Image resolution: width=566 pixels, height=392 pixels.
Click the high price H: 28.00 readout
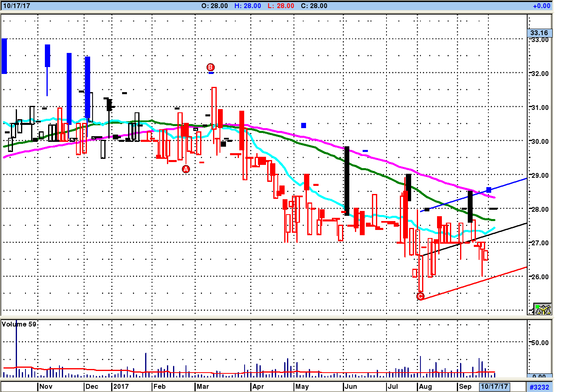coord(247,6)
